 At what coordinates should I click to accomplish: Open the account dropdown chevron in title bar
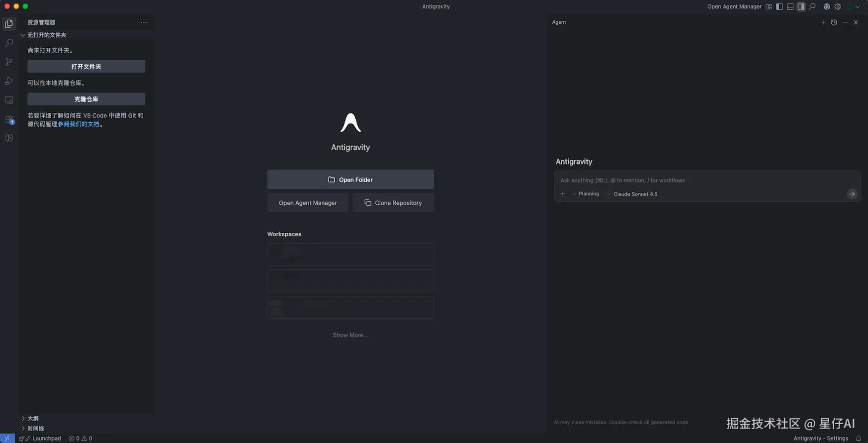858,7
